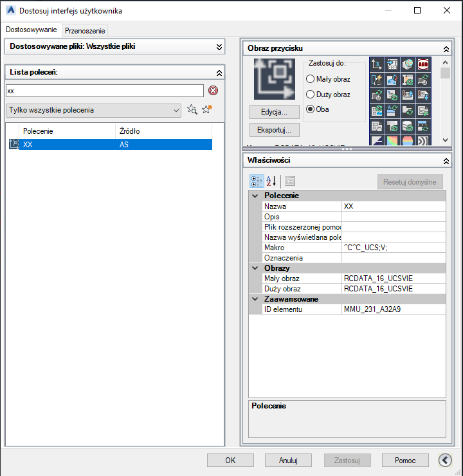
Task: Choose the letter A text refresh icon
Action: [392, 111]
